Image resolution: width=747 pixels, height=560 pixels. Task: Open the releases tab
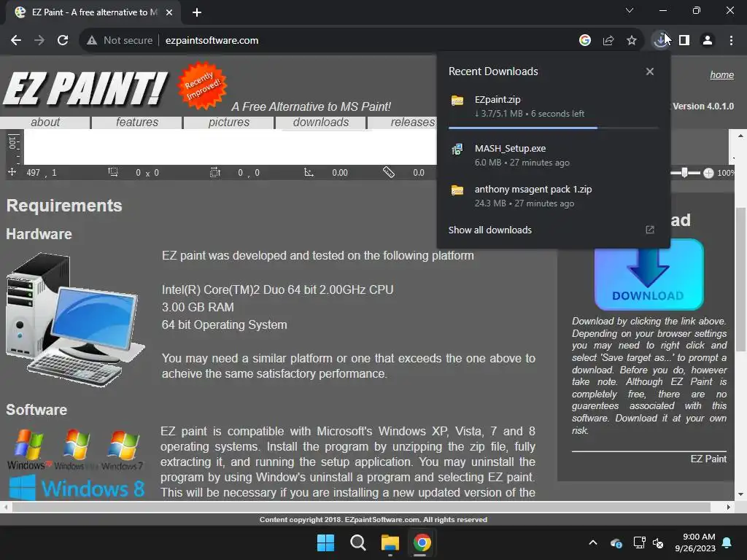click(x=413, y=122)
